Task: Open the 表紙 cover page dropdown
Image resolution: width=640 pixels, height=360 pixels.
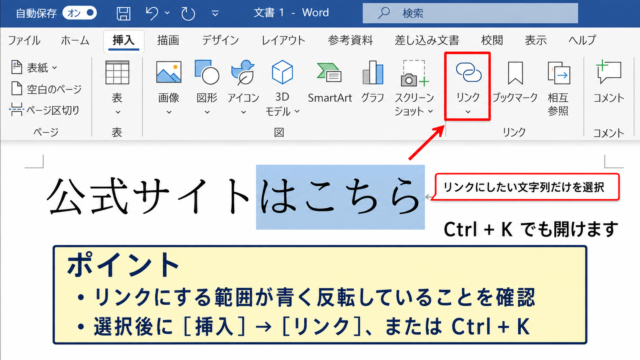Action: click(x=34, y=68)
